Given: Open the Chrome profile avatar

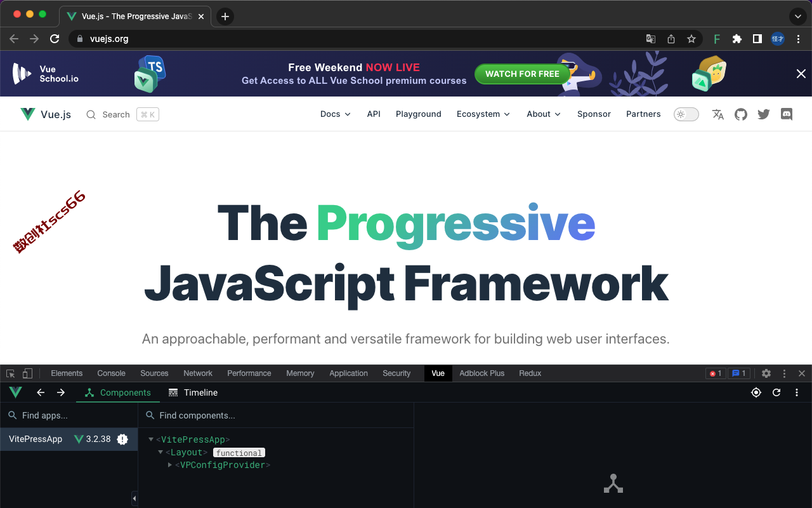Looking at the screenshot, I should pos(778,39).
